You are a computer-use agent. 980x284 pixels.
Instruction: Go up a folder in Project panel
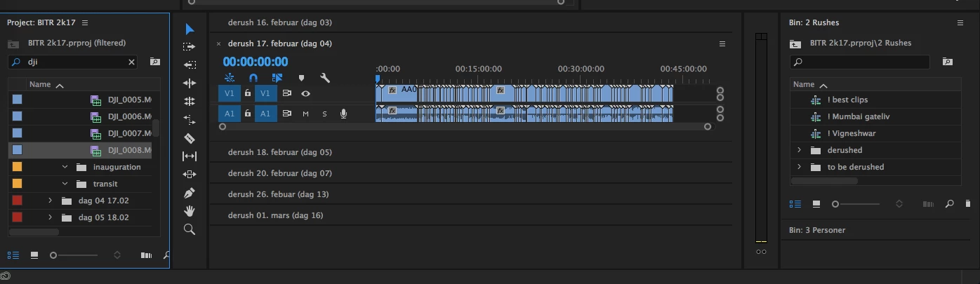[13, 43]
